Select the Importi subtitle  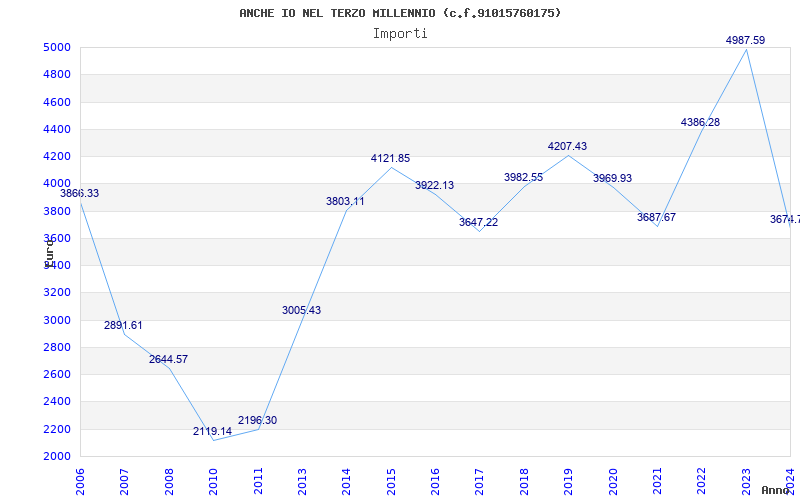[400, 34]
